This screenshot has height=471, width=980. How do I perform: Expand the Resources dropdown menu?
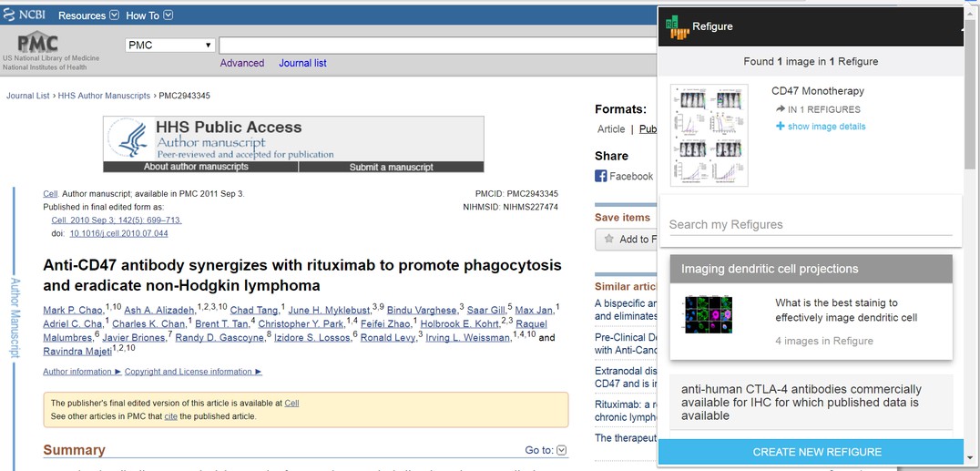point(88,15)
